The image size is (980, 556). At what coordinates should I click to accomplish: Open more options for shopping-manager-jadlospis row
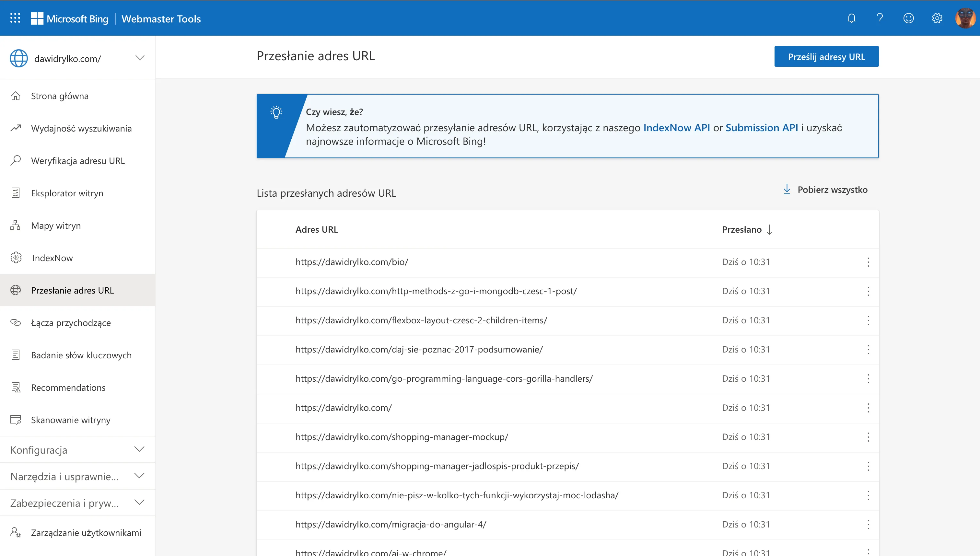pos(869,466)
